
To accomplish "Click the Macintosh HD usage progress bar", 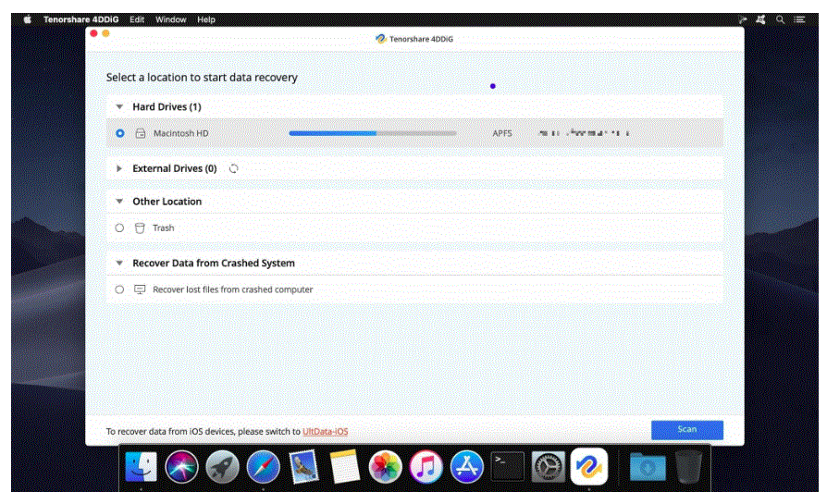I will [x=373, y=133].
